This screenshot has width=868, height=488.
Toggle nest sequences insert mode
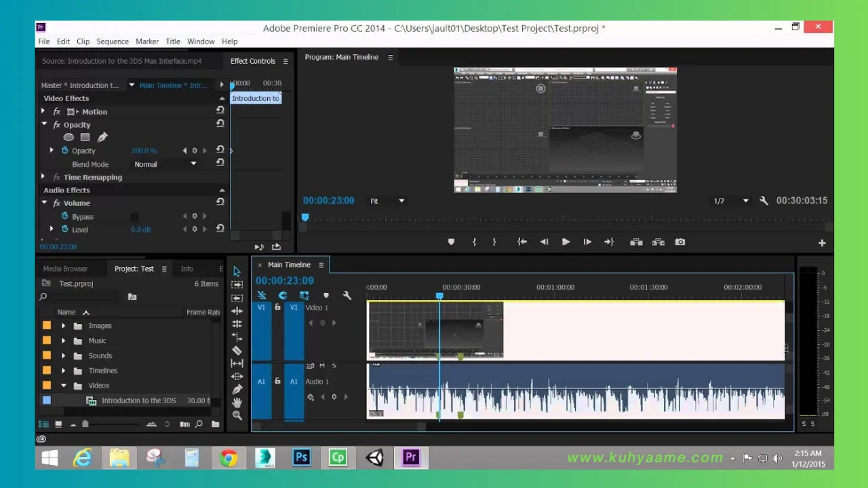(x=262, y=296)
